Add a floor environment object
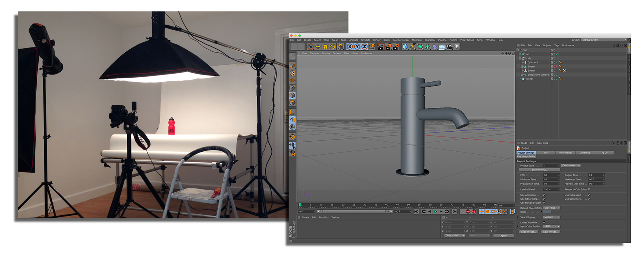The width and height of the screenshot is (644, 260). [442, 47]
